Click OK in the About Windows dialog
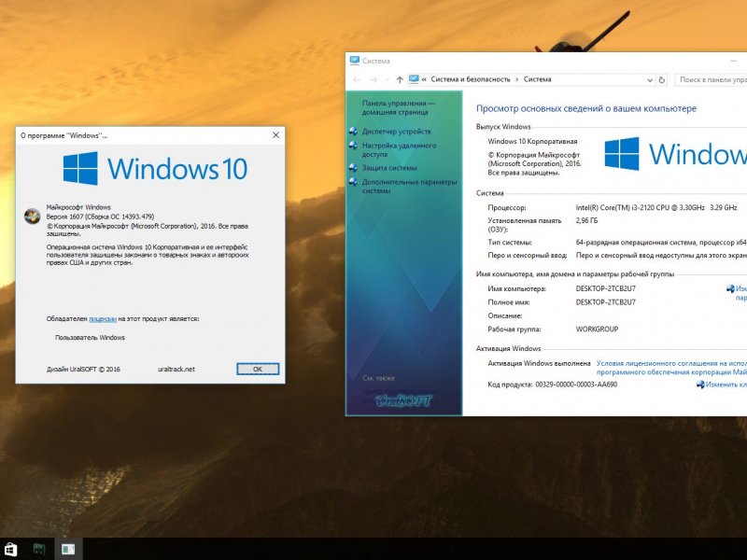This screenshot has width=747, height=560. [258, 369]
